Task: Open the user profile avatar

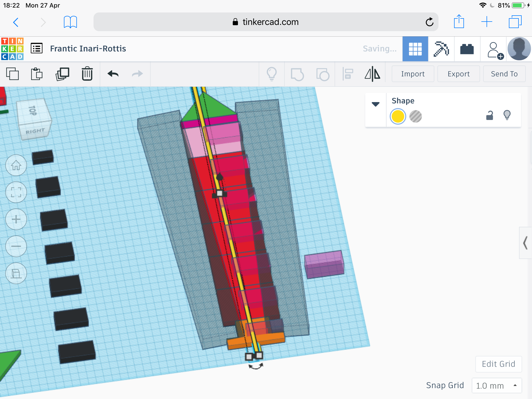Action: point(519,49)
